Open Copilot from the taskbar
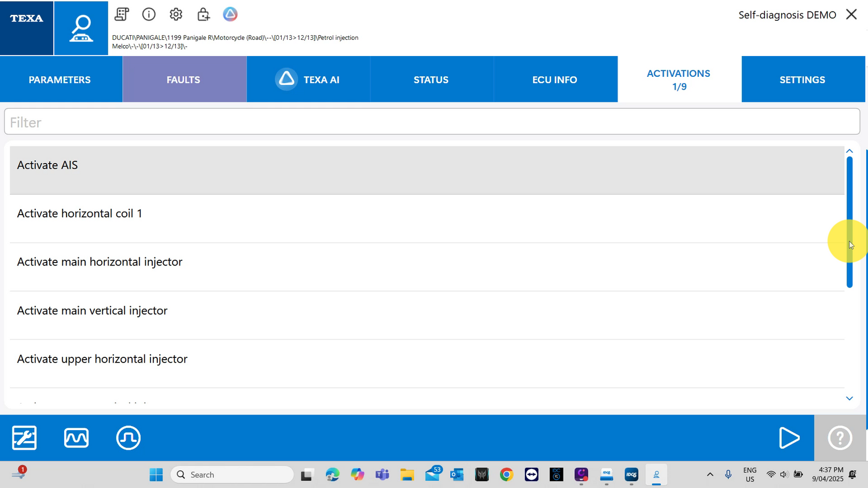The height and width of the screenshot is (488, 868). pos(358,475)
